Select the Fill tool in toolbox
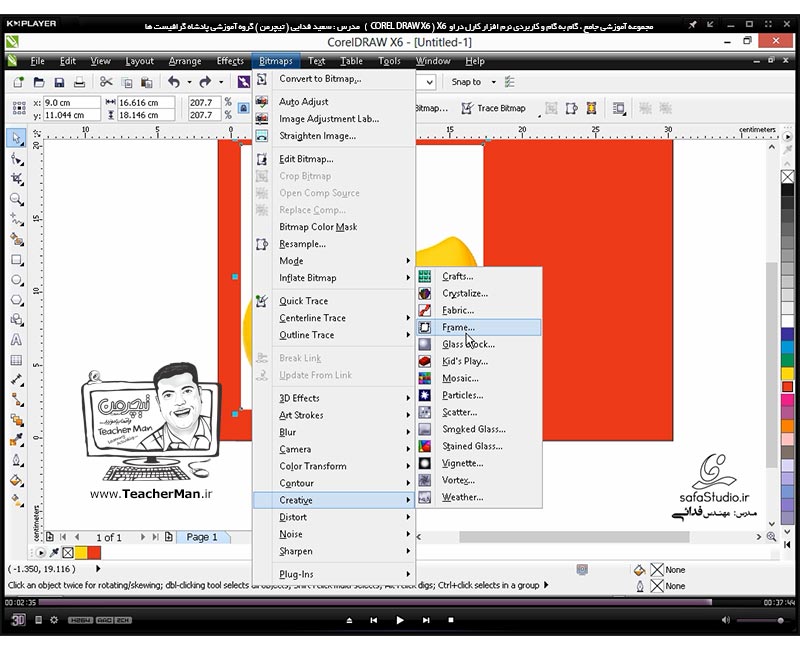 (17, 480)
